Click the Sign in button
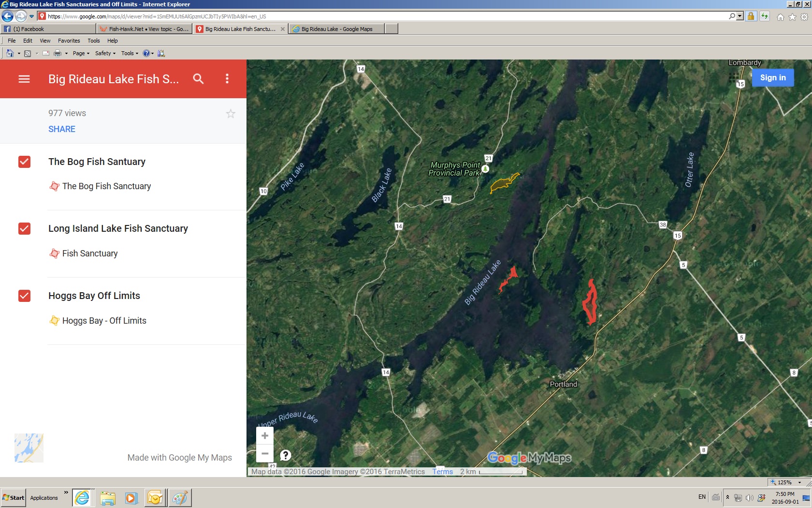This screenshot has height=508, width=812. (x=773, y=77)
